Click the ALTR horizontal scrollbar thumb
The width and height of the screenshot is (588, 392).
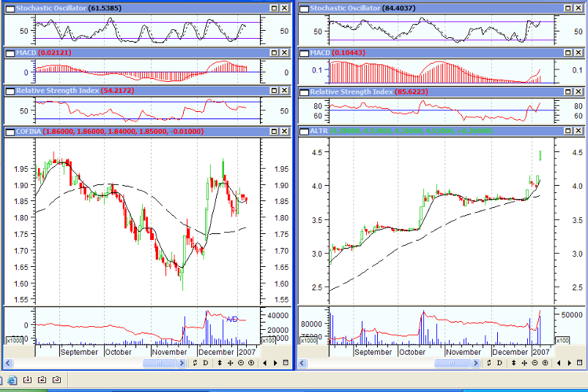pos(452,363)
